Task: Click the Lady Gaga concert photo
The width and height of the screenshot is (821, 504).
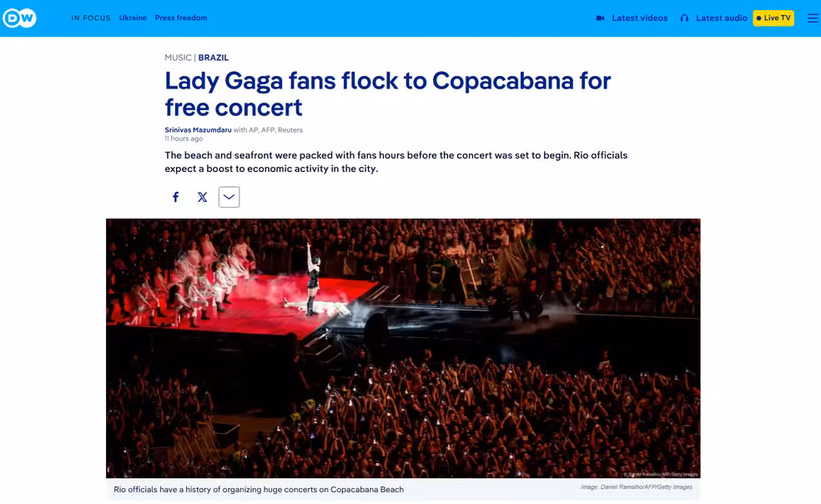Action: [403, 349]
